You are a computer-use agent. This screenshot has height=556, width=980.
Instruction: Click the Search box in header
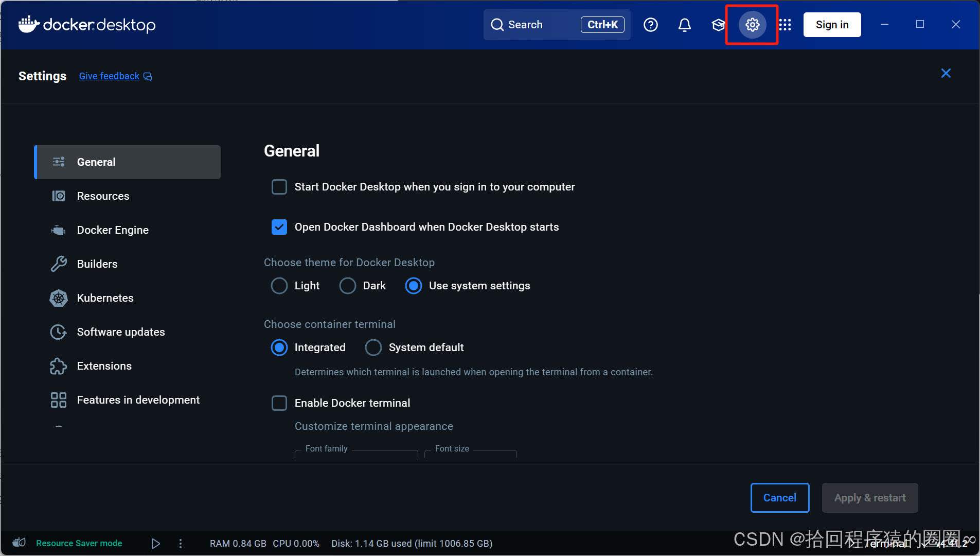pos(557,25)
